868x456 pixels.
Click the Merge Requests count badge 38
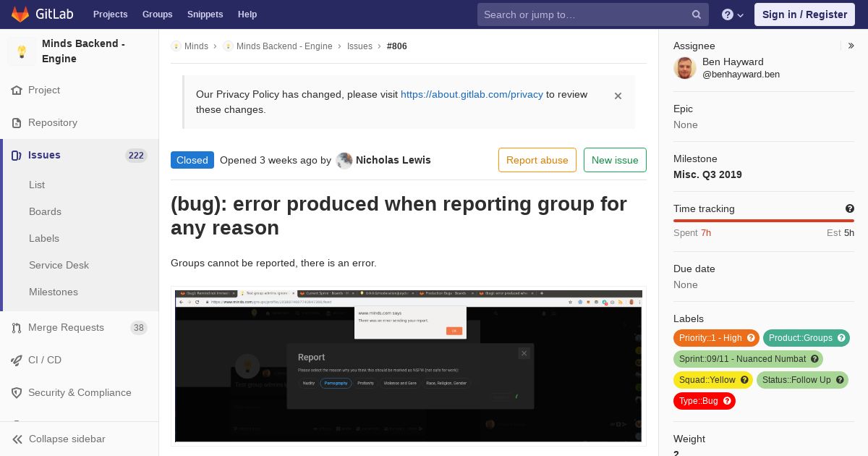139,328
